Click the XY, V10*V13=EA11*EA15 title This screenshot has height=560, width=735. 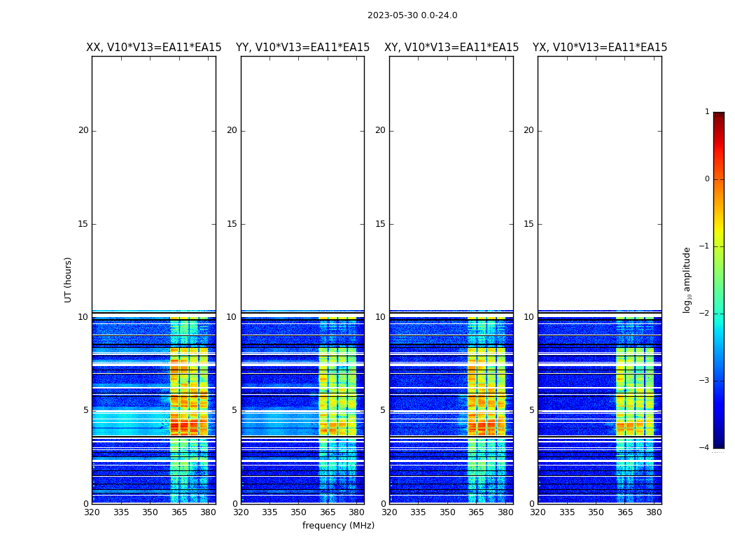(x=451, y=48)
